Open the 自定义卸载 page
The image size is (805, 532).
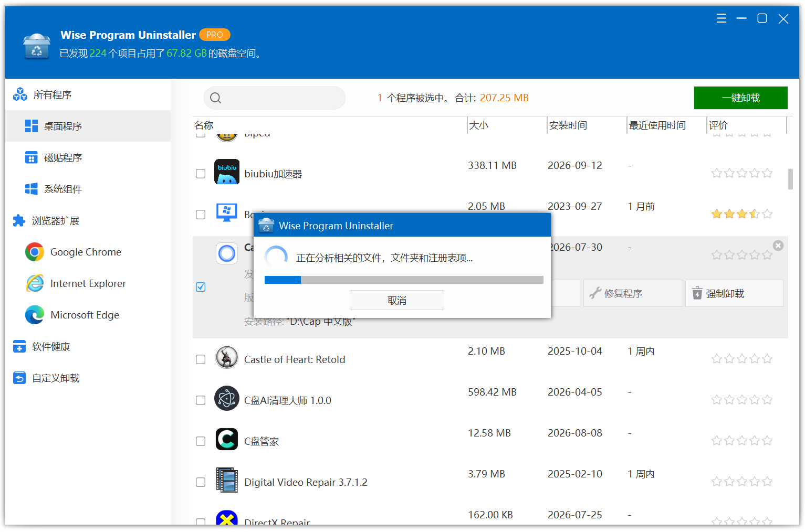click(x=88, y=378)
